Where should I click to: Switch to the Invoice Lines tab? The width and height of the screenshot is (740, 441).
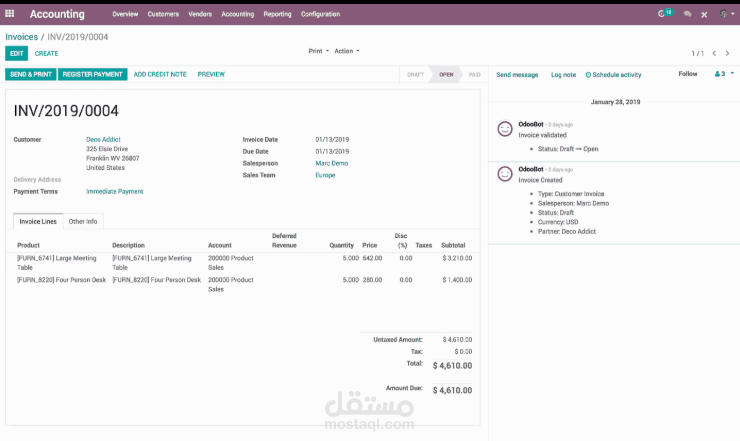38,221
